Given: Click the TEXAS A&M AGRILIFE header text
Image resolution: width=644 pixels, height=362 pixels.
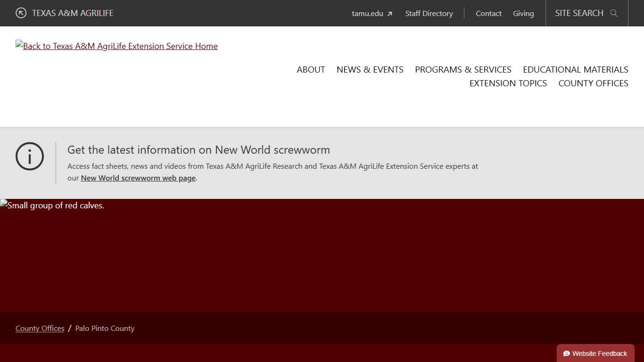Looking at the screenshot, I should [x=73, y=13].
